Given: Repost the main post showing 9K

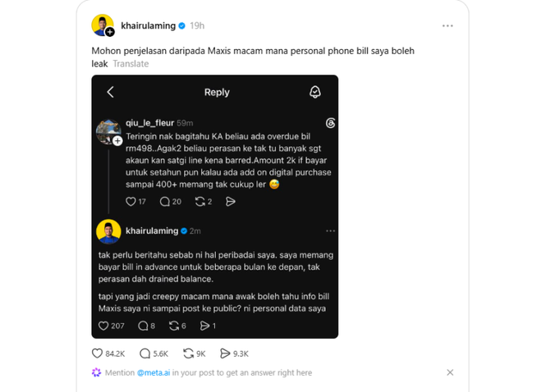Looking at the screenshot, I should tap(188, 353).
